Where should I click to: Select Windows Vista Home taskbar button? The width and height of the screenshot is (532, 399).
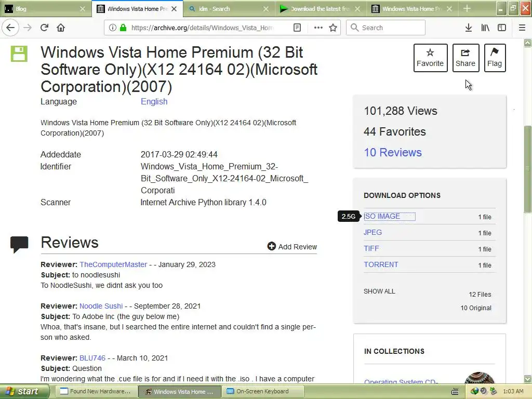(x=180, y=391)
